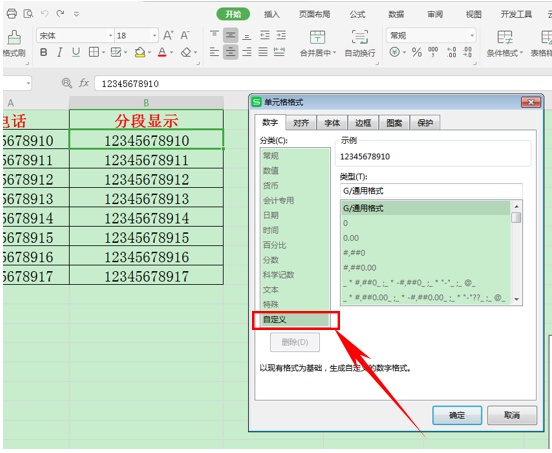Toggle bold formatting in ribbon

click(44, 52)
